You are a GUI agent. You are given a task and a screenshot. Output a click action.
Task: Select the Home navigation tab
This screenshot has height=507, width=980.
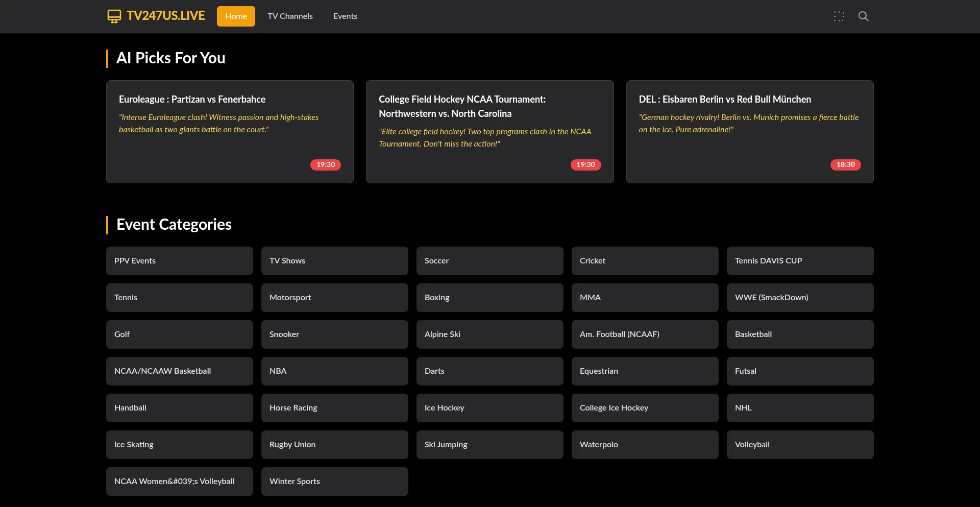pos(236,16)
